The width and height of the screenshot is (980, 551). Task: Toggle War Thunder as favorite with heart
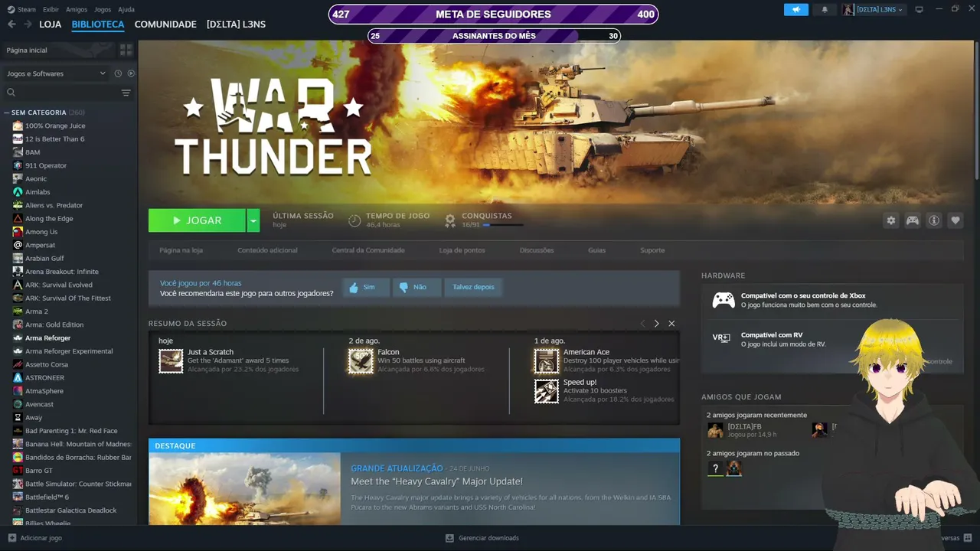pos(955,220)
